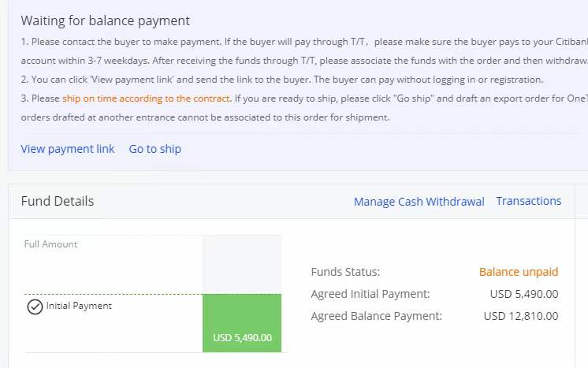588x368 pixels.
Task: Click the Go to ship link
Action: coord(155,149)
